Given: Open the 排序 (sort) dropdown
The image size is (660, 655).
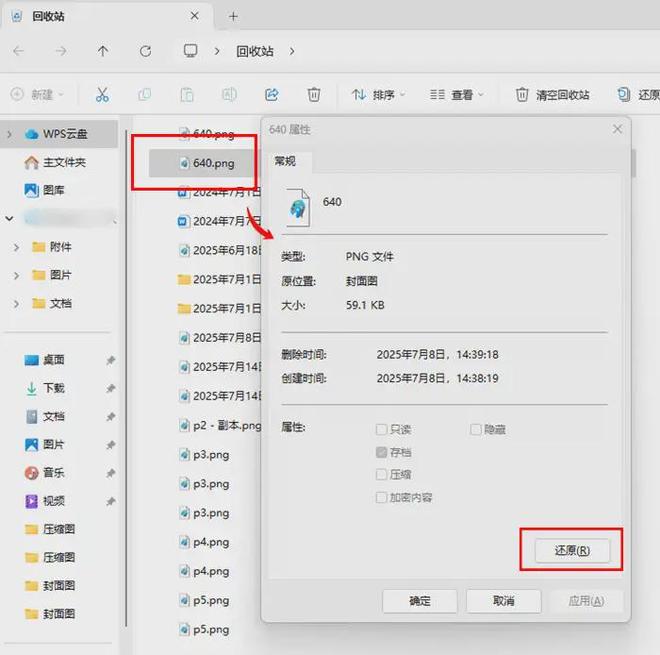Looking at the screenshot, I should point(378,95).
